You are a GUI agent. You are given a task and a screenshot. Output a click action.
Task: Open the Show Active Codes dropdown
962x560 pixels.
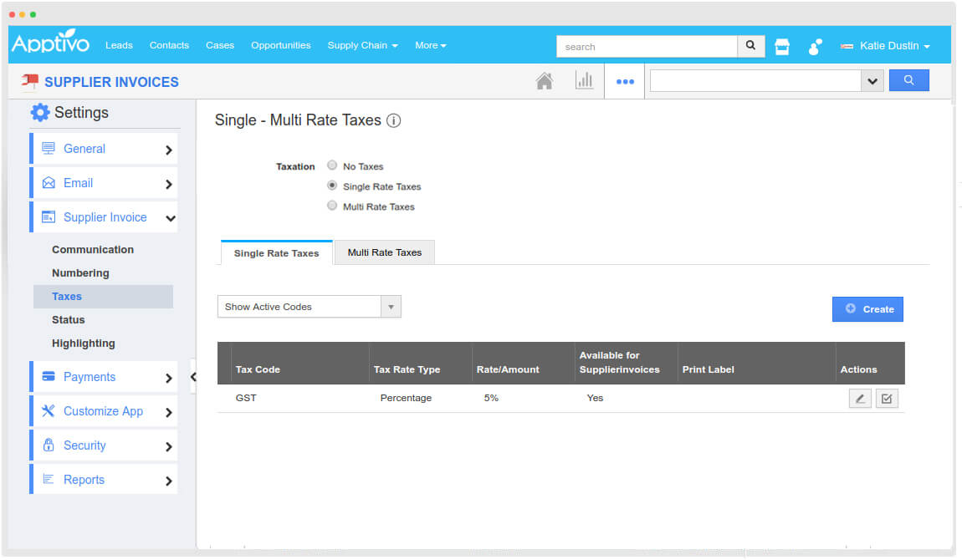point(309,307)
